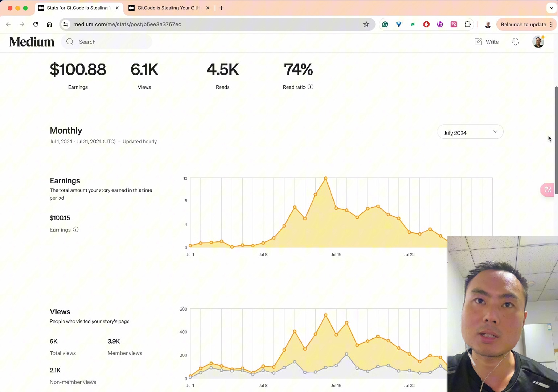Viewport: 558px width, 392px height.
Task: Show Read ratio info icon
Action: 311,87
